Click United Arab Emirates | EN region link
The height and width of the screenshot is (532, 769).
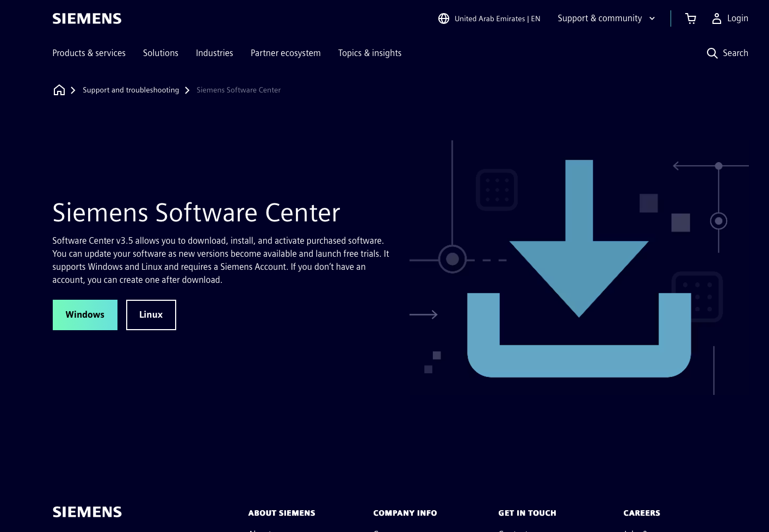[x=497, y=18]
